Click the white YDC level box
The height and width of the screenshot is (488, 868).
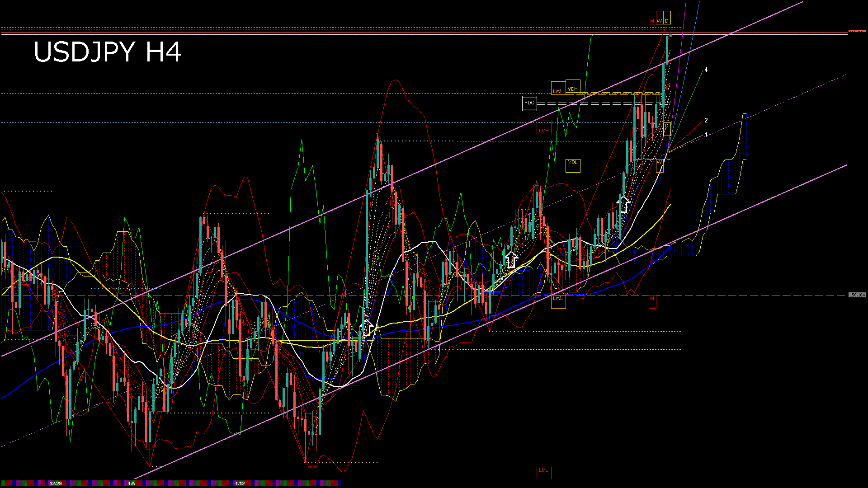[x=529, y=103]
